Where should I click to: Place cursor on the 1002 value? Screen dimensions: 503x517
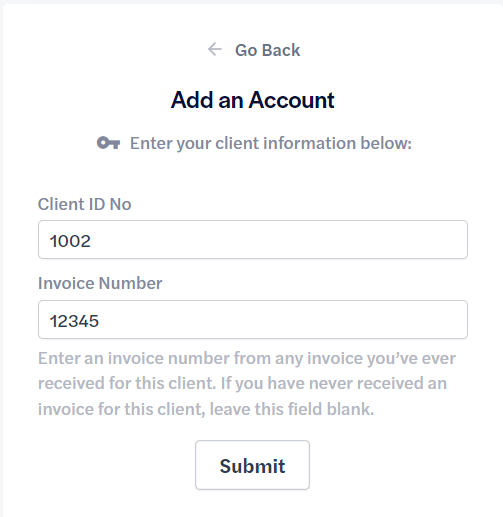coord(70,241)
